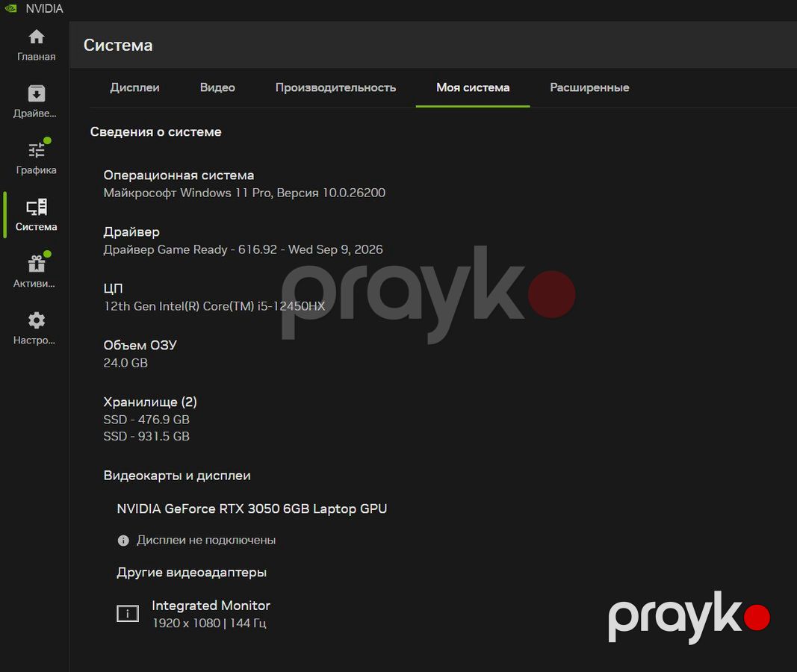Click the NVIDIA logo in the title bar
This screenshot has height=672, width=797.
pyautogui.click(x=10, y=9)
